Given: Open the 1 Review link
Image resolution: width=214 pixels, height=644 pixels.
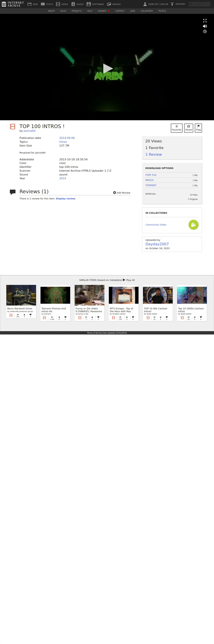Looking at the screenshot, I should pos(154,155).
